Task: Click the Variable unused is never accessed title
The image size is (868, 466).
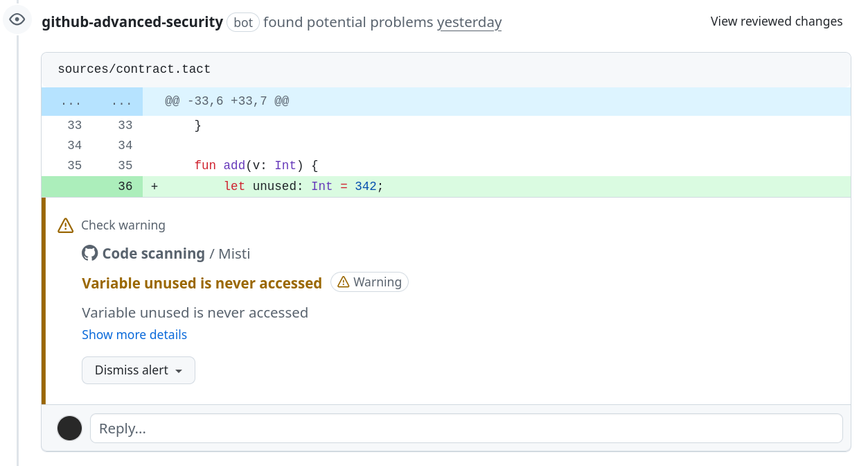Action: point(202,283)
